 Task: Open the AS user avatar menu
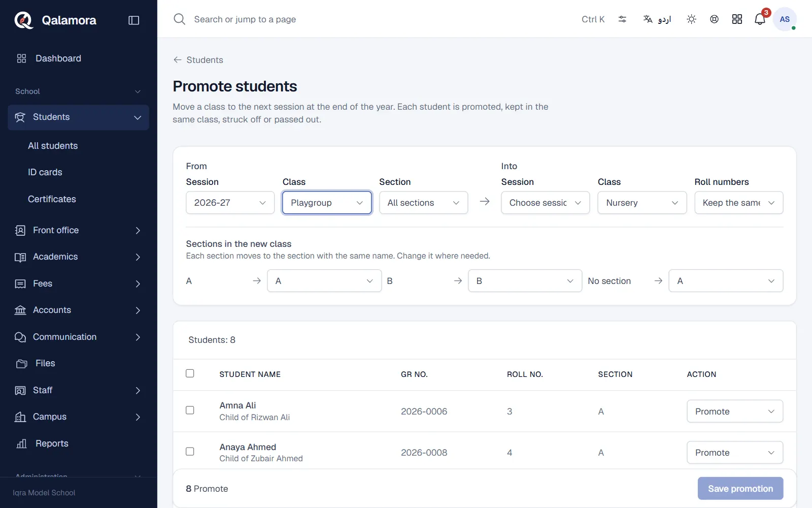point(785,19)
